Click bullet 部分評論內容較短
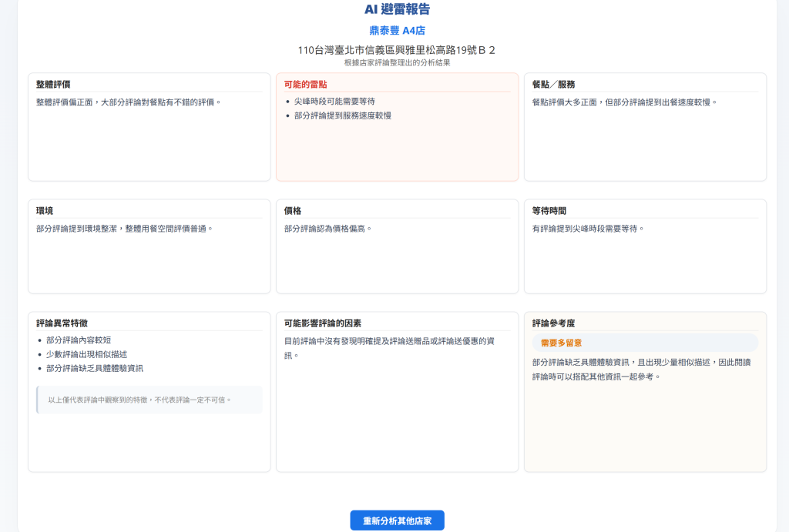The width and height of the screenshot is (789, 532). click(79, 340)
